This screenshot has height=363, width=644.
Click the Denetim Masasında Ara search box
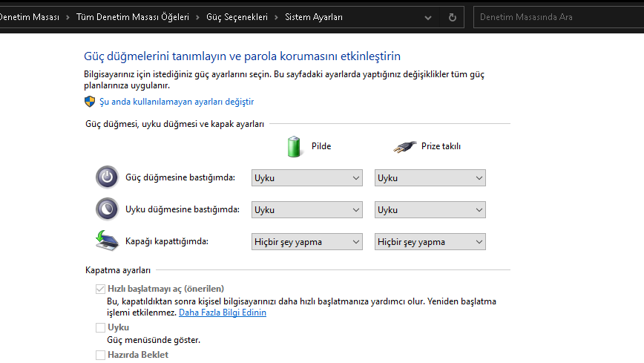pyautogui.click(x=556, y=17)
